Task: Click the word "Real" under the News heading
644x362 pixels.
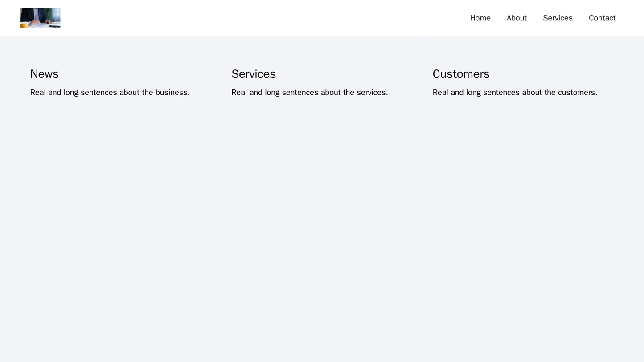Action: click(x=38, y=93)
